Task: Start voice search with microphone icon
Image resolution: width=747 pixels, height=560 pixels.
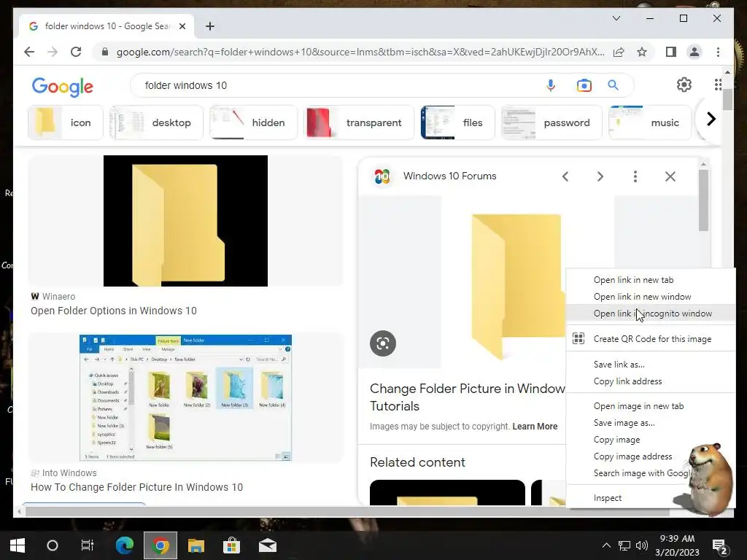Action: [x=551, y=85]
